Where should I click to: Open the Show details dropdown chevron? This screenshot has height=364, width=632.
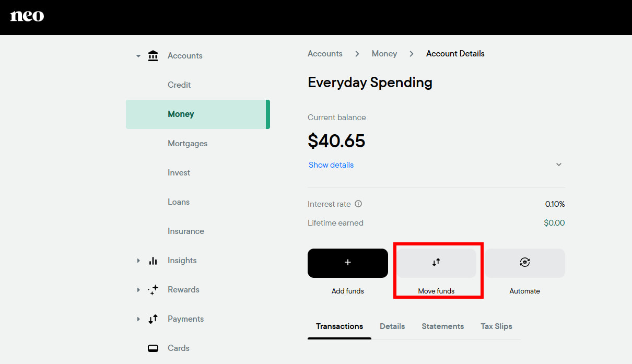558,164
